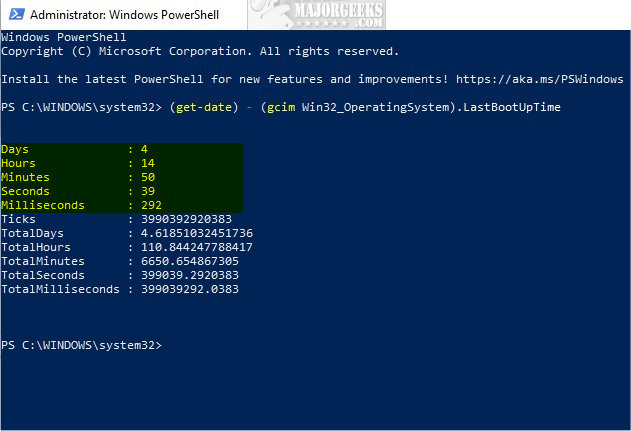Screen dimensions: 631x431
Task: Select the highlighted Days value 4
Action: coord(144,150)
